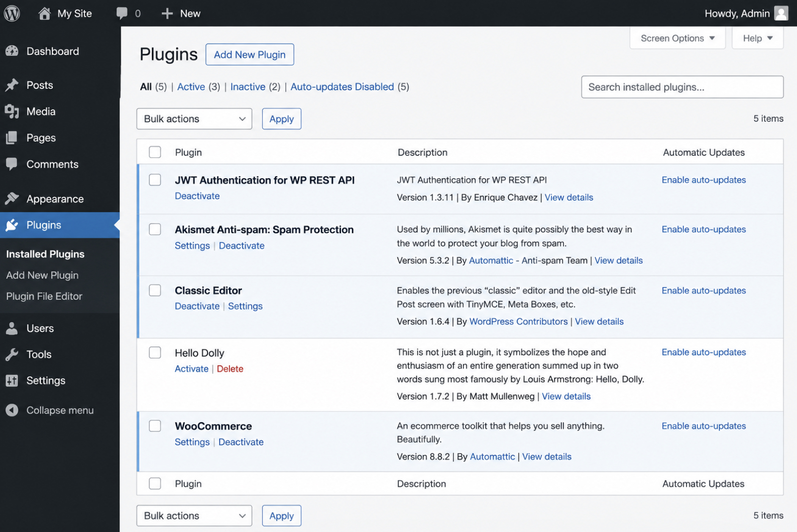797x532 pixels.
Task: Focus the Search installed plugins field
Action: click(683, 87)
